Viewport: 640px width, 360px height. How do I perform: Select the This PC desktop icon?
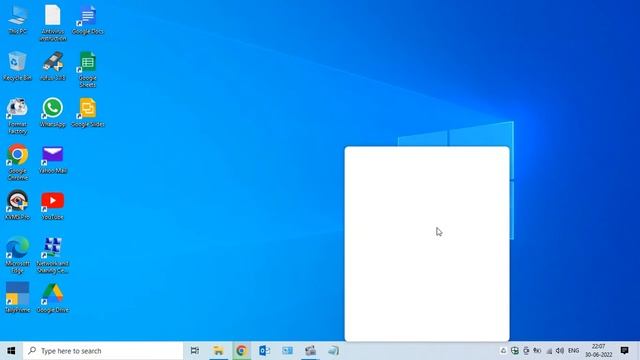click(x=17, y=20)
